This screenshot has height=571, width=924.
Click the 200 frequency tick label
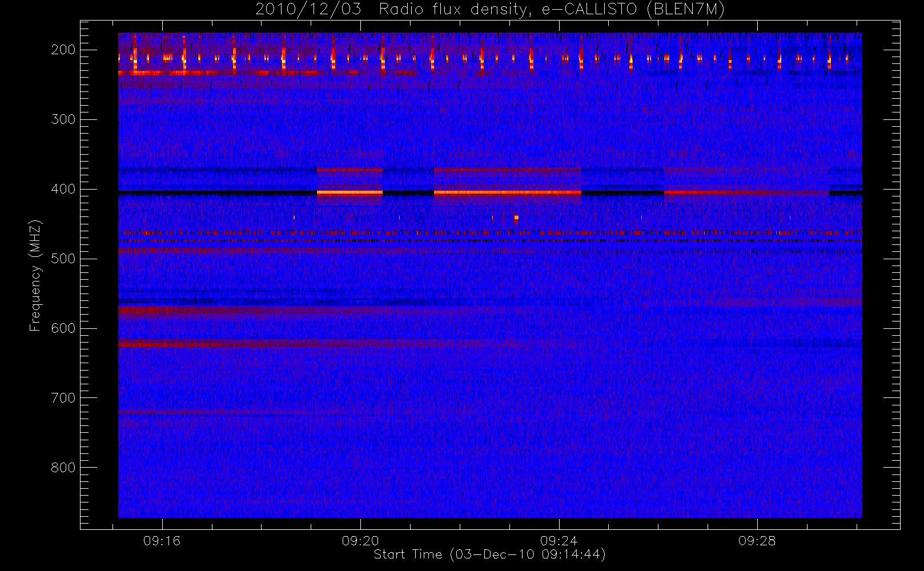63,50
